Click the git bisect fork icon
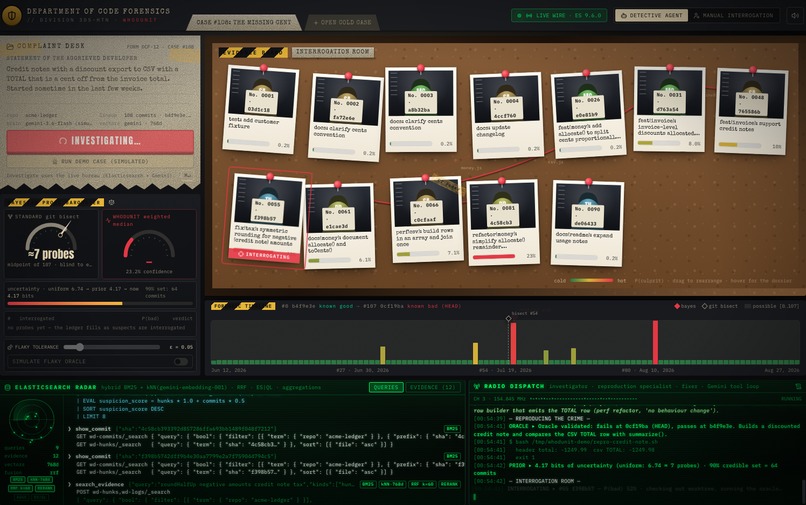Viewport: 806px width, 505px height. 10,217
